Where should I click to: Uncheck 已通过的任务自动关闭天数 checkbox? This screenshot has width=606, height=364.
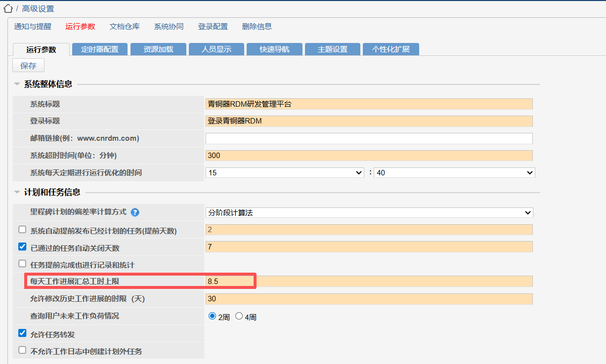22,247
